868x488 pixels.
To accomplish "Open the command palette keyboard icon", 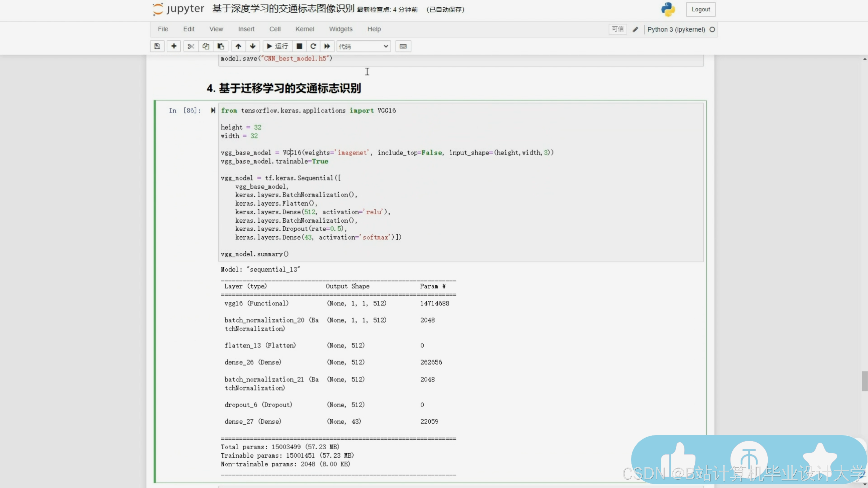I will pos(403,46).
